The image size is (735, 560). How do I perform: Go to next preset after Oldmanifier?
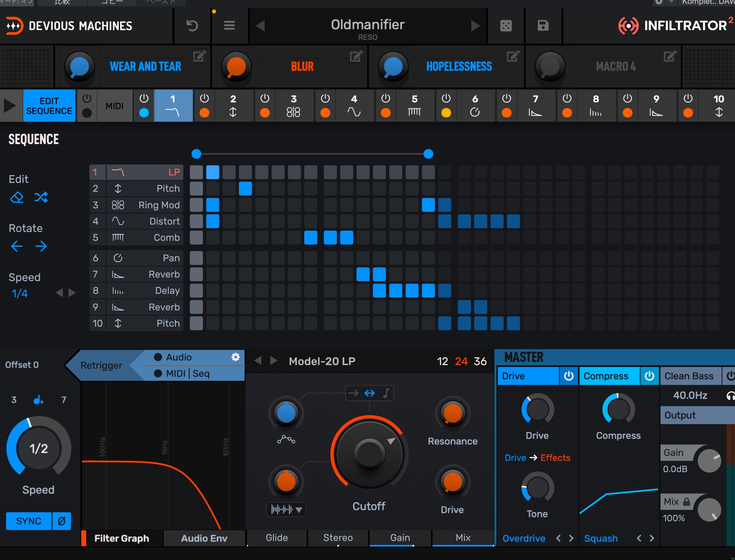pyautogui.click(x=475, y=26)
